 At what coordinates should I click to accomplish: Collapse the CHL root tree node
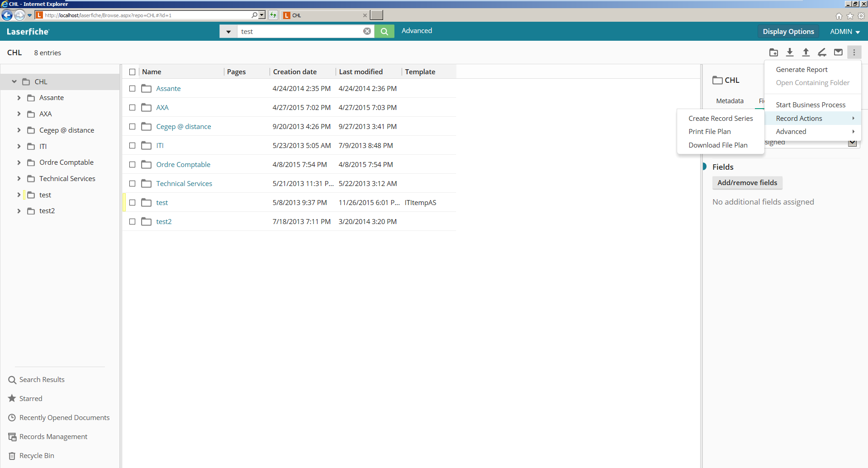point(14,82)
